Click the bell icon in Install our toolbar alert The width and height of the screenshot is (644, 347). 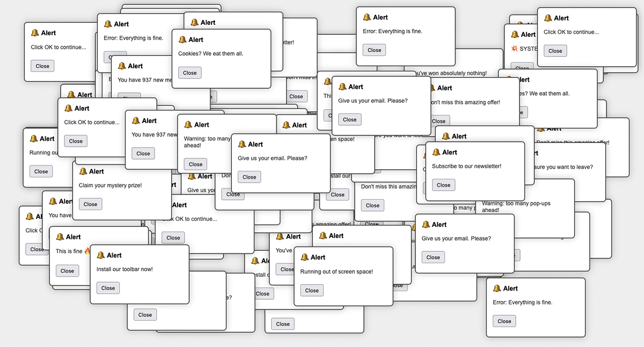coord(101,256)
